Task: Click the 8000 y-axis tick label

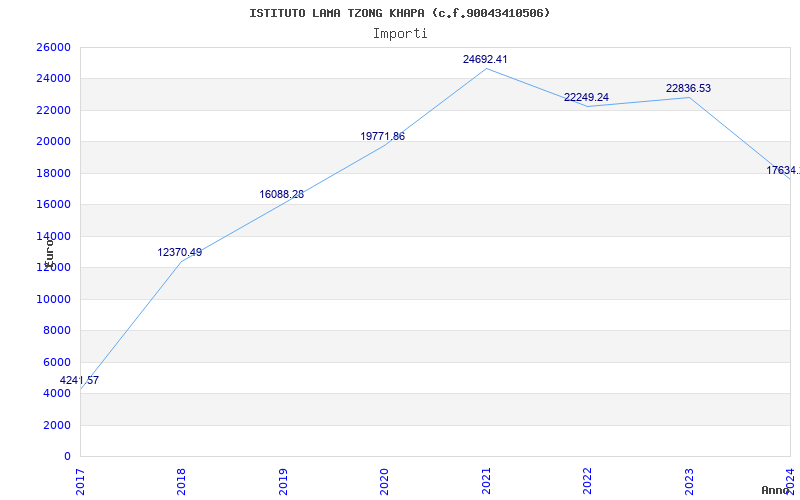Action: 57,331
